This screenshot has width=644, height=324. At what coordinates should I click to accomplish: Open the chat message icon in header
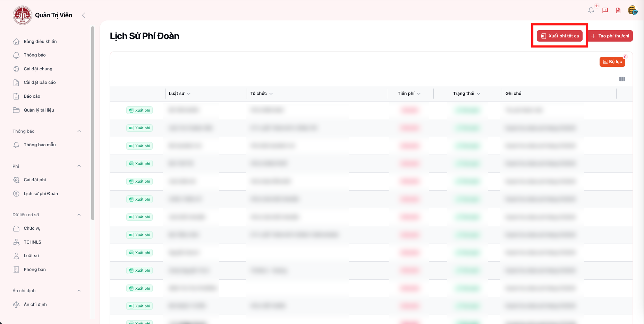605,10
